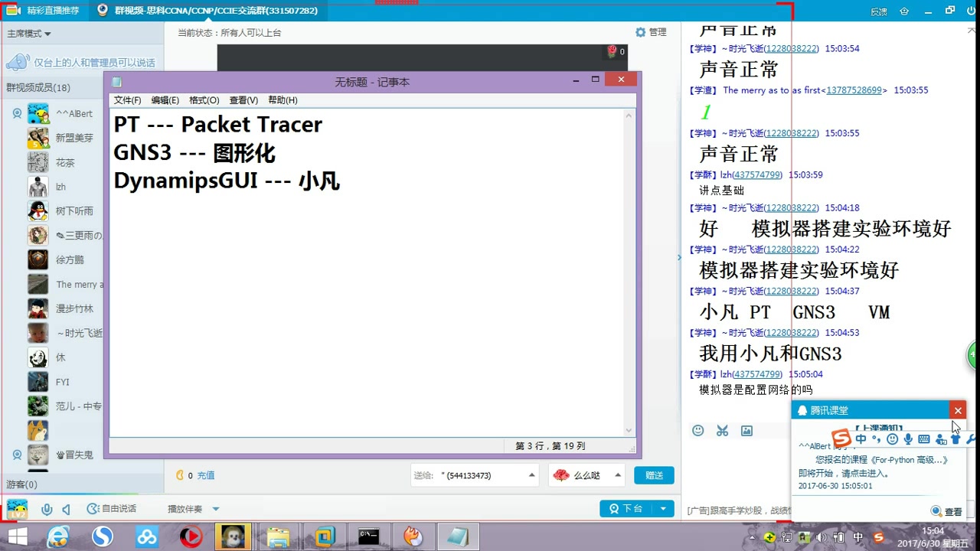This screenshot has height=551, width=980.
Task: Collapse the chat panel arrow
Action: pos(678,257)
